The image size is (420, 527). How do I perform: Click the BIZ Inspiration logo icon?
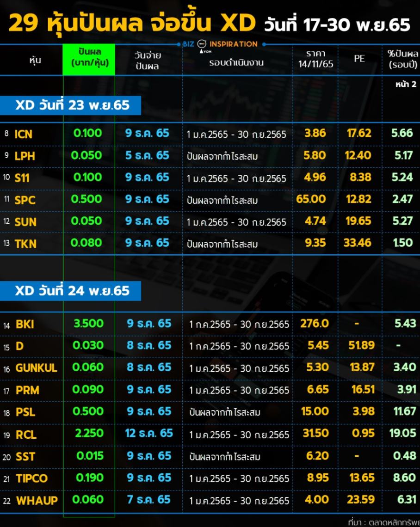(x=202, y=45)
